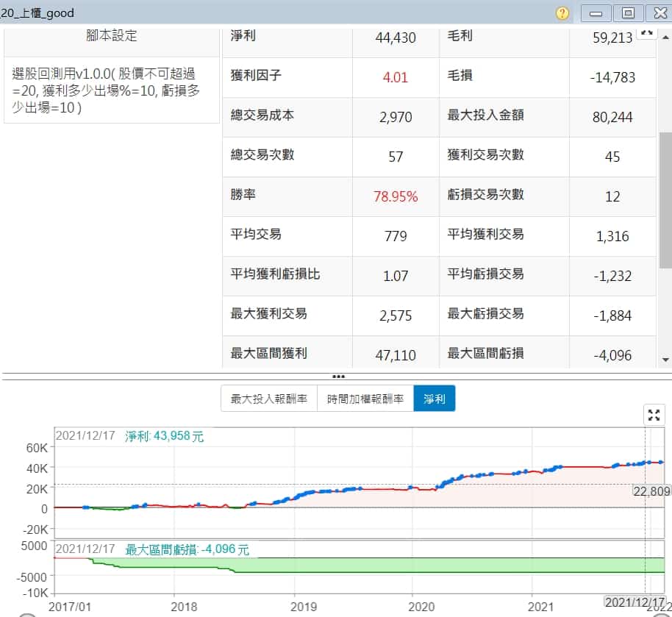This screenshot has width=672, height=617.
Task: Click the 2021/12/17 date marker on the time axis
Action: pyautogui.click(x=633, y=602)
